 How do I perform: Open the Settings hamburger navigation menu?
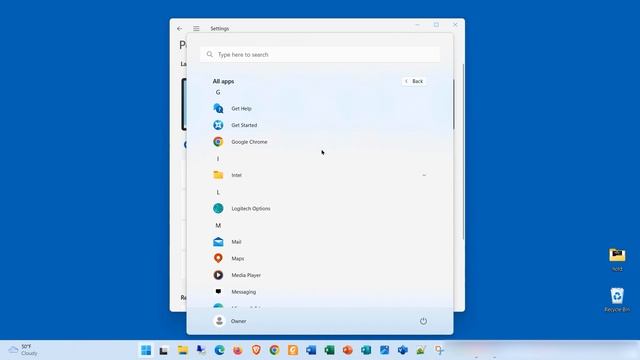click(196, 29)
